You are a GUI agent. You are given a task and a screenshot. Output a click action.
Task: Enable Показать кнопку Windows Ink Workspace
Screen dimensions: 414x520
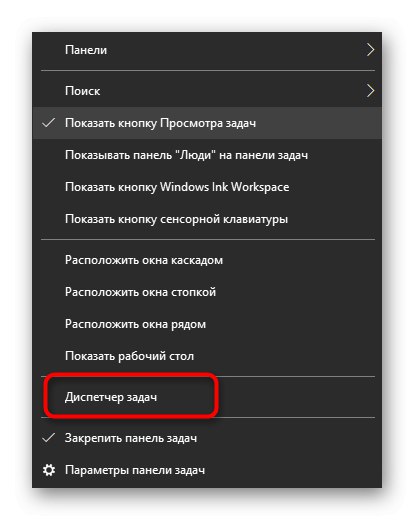pos(207,187)
